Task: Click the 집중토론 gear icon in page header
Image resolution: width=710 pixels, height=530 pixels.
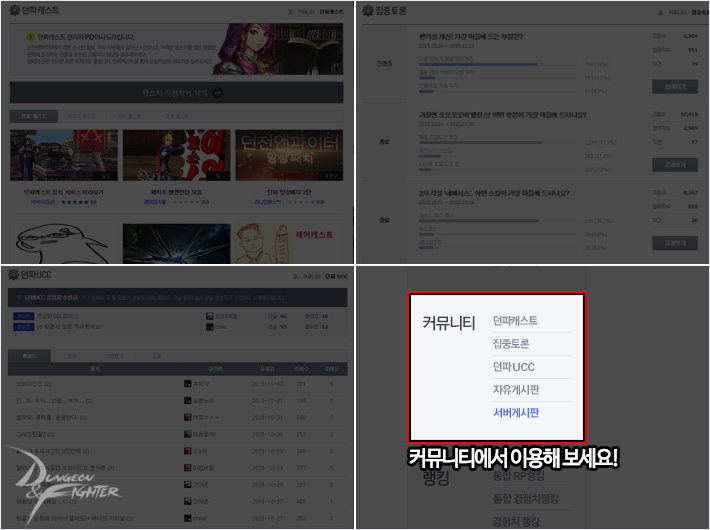Action: click(369, 9)
